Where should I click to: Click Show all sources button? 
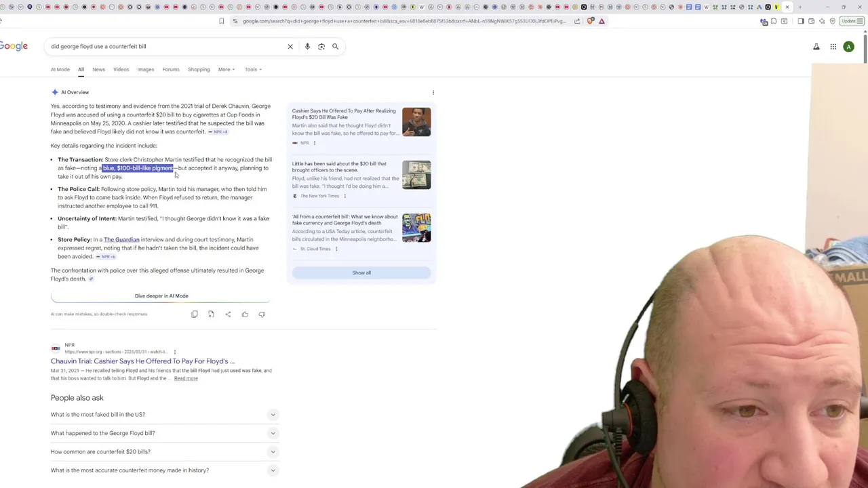point(361,272)
